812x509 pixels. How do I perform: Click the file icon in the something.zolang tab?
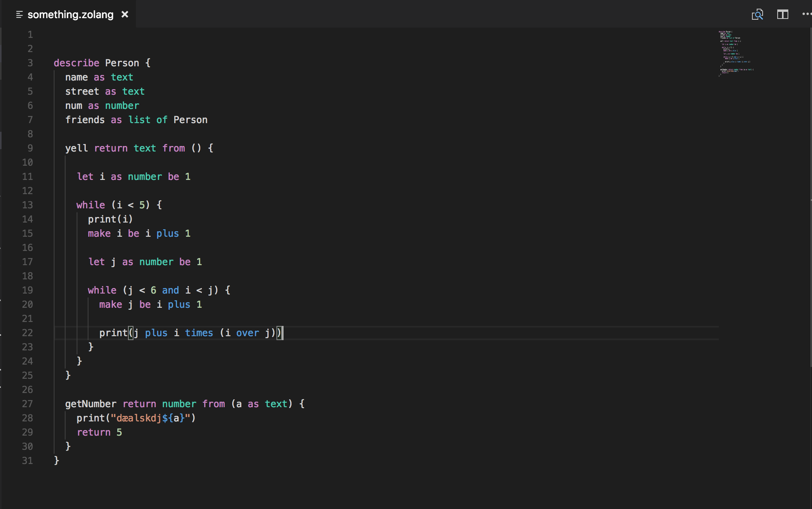coord(19,15)
